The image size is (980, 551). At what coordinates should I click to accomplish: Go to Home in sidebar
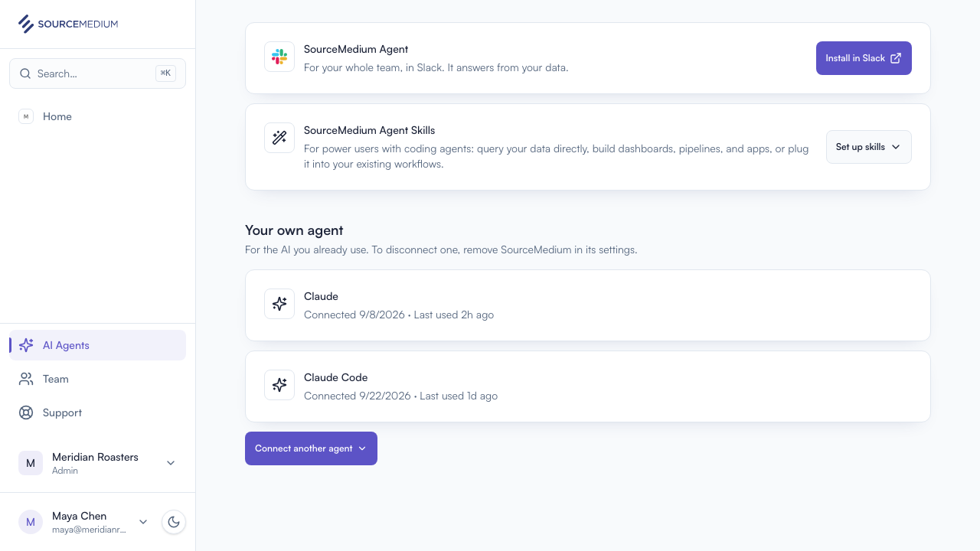(x=97, y=116)
